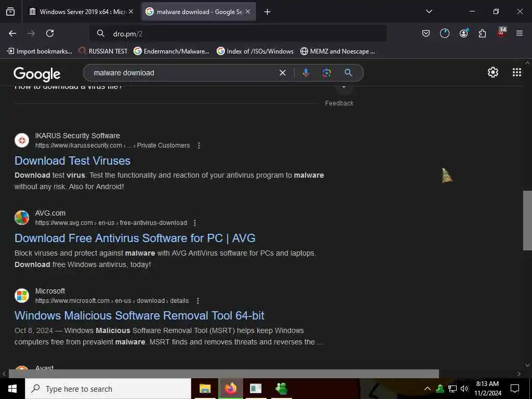Click the Type here to search box

point(108,389)
